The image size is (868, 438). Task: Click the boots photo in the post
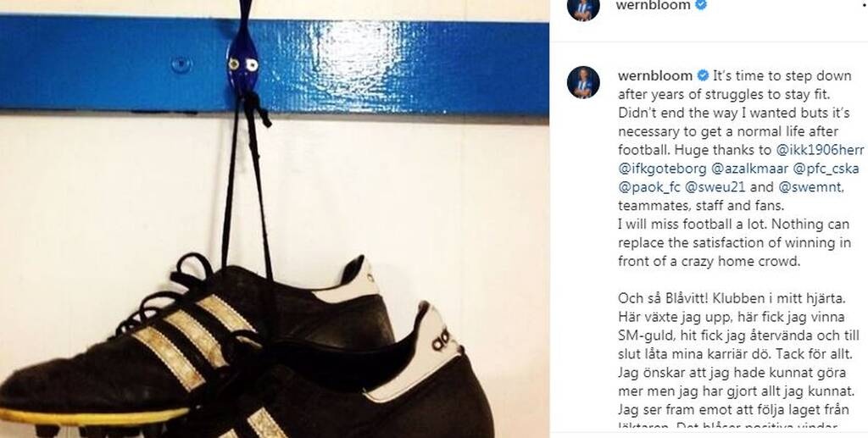click(275, 219)
